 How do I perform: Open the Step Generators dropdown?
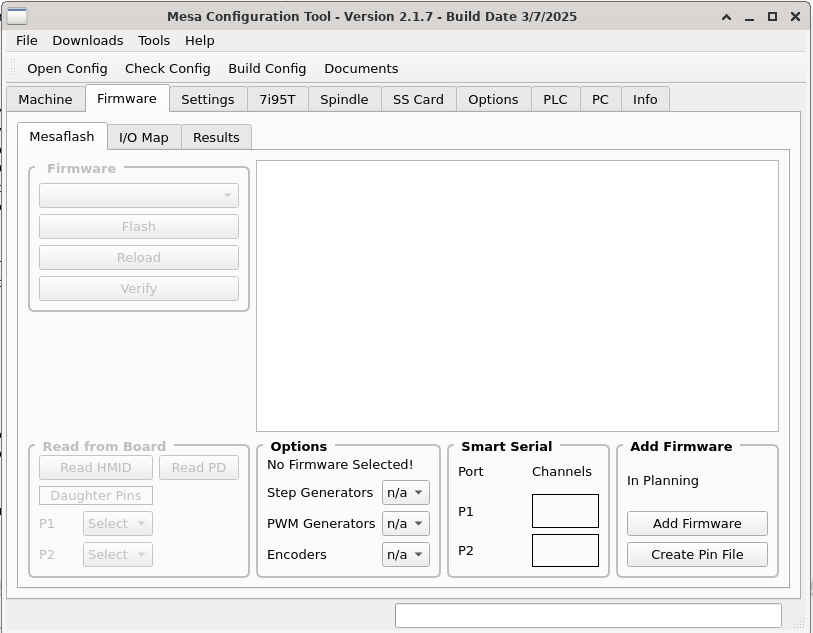pyautogui.click(x=406, y=493)
